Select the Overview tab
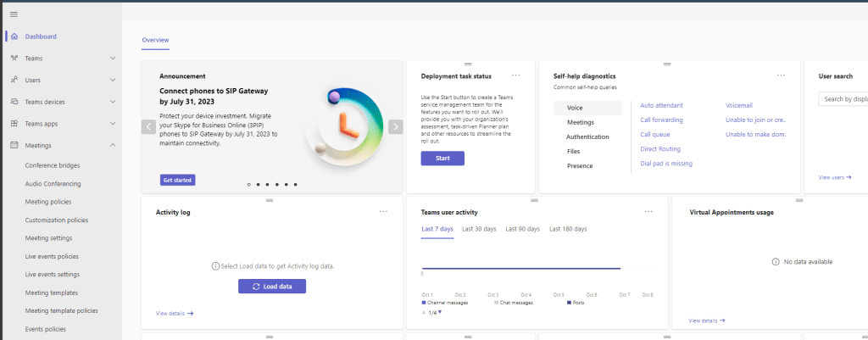868x340 pixels. click(155, 40)
